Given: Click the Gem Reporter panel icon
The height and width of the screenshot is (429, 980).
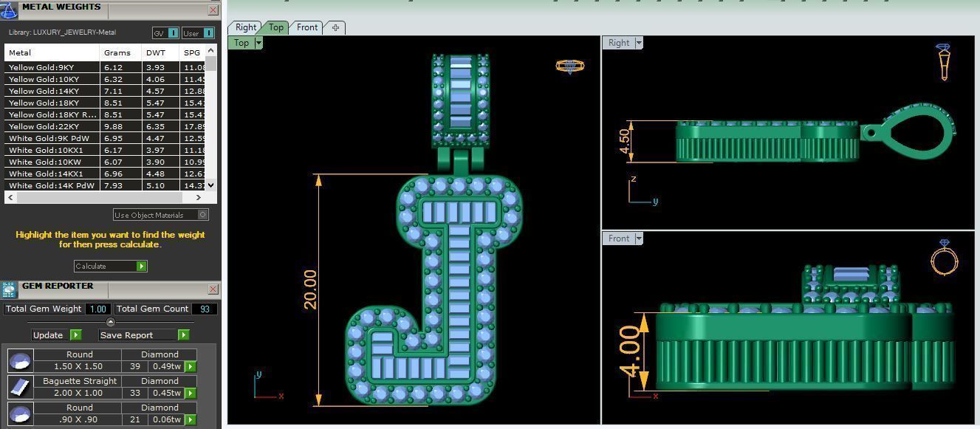Looking at the screenshot, I should [8, 289].
